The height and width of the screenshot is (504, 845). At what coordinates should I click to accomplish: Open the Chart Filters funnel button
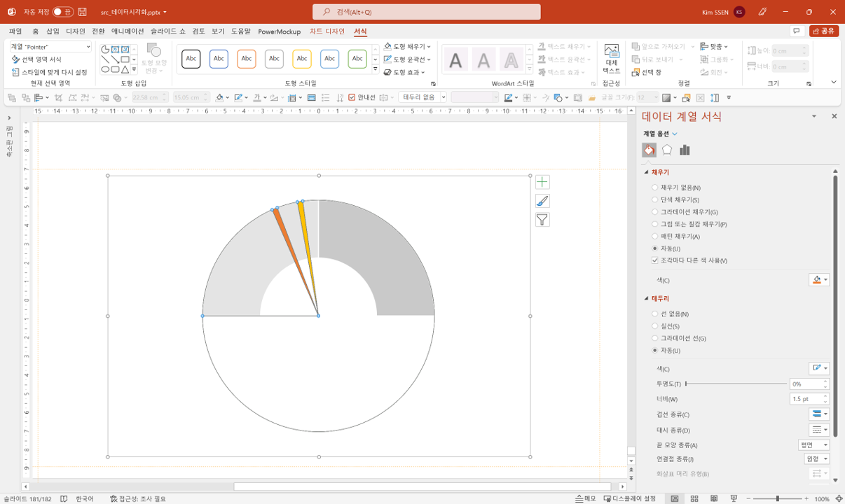point(542,220)
